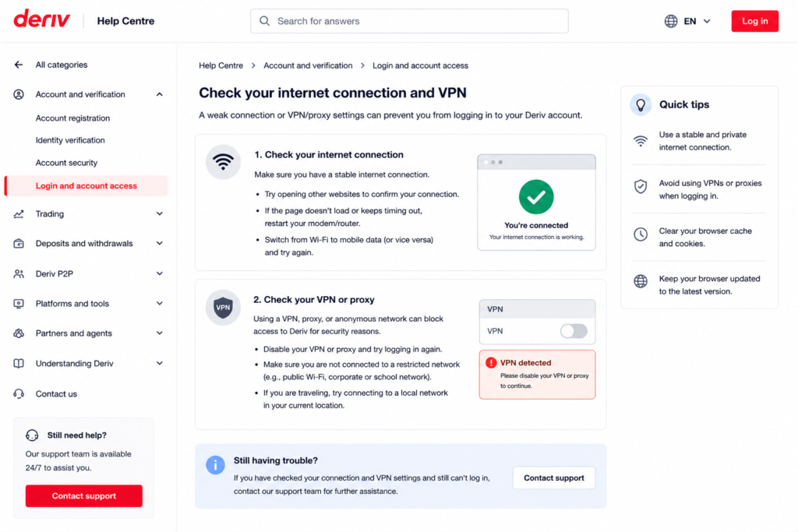Open the EN language dropdown

(696, 21)
